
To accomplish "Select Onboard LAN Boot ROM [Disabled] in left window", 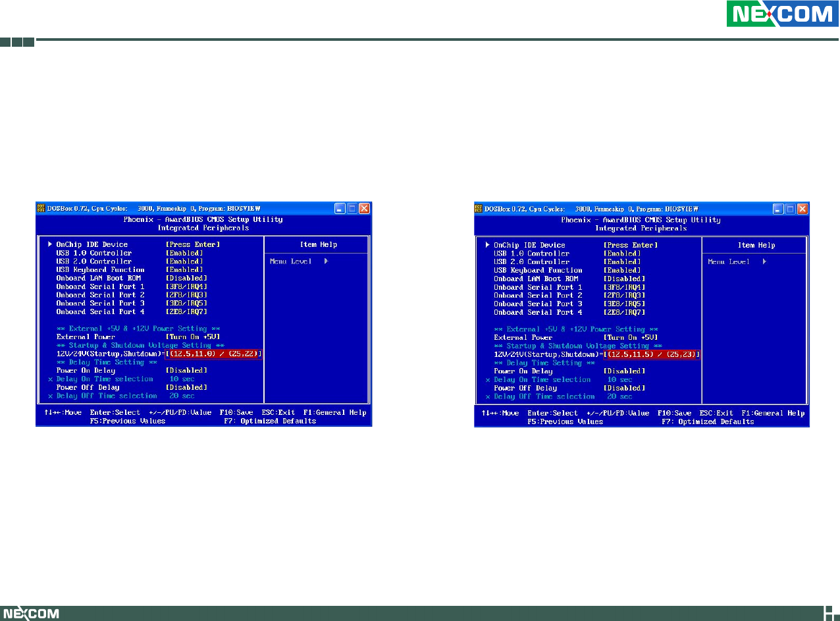I will point(186,279).
